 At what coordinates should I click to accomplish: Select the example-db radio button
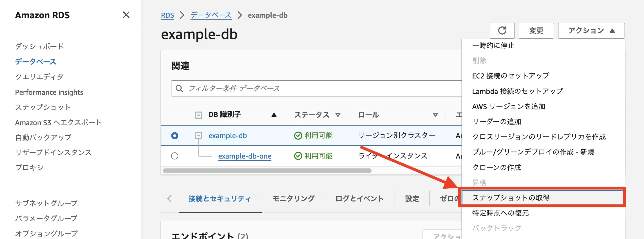pos(175,136)
